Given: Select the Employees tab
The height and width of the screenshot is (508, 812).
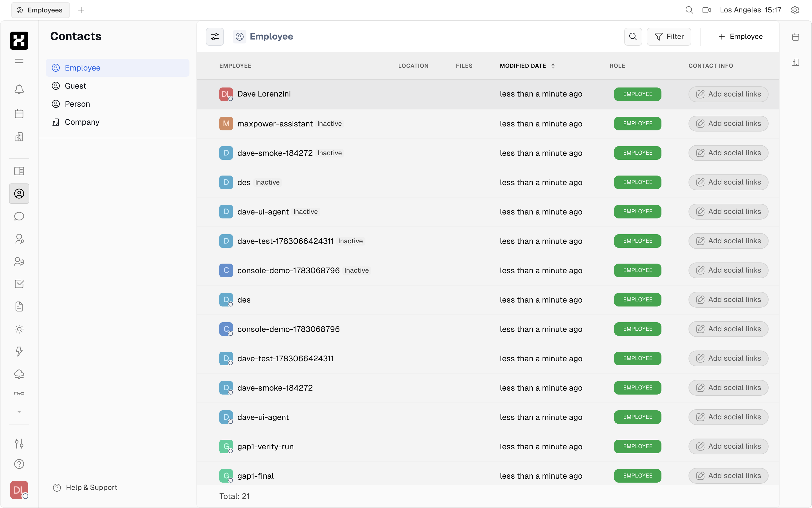Looking at the screenshot, I should (x=40, y=10).
